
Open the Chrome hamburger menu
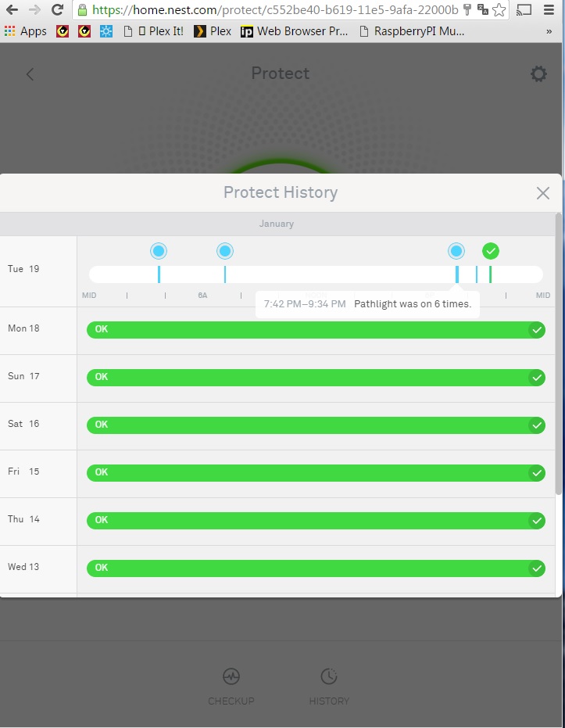point(549,9)
